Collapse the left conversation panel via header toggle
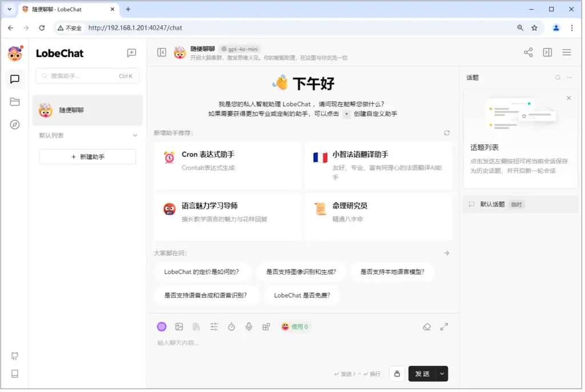This screenshot has width=585, height=392. point(162,52)
